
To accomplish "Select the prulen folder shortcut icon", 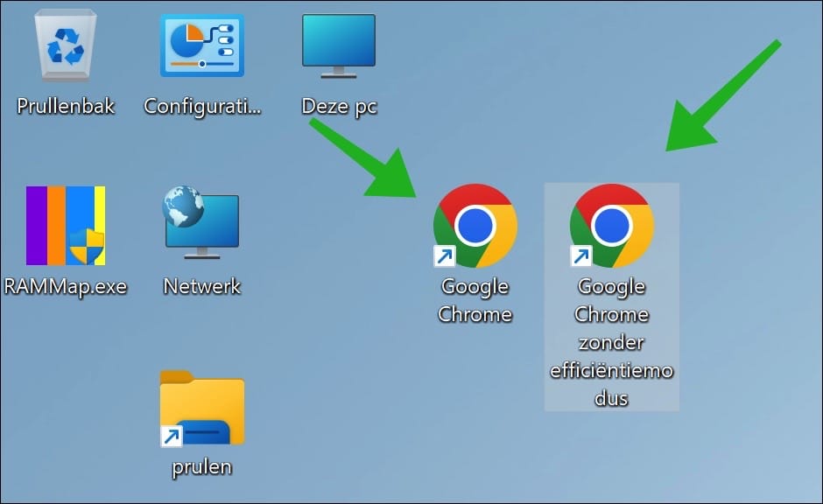I will 202,409.
